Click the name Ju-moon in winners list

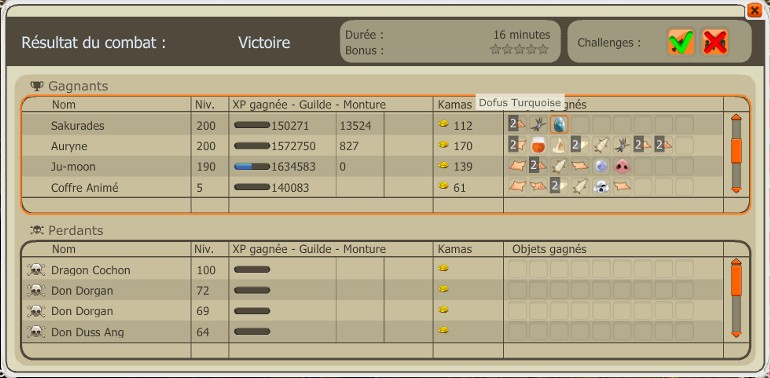[73, 167]
